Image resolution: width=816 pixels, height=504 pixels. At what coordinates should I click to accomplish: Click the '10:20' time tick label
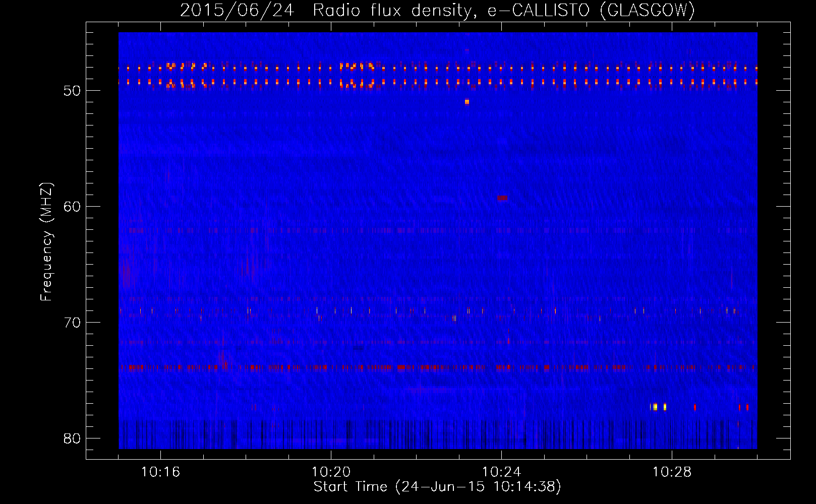[331, 472]
